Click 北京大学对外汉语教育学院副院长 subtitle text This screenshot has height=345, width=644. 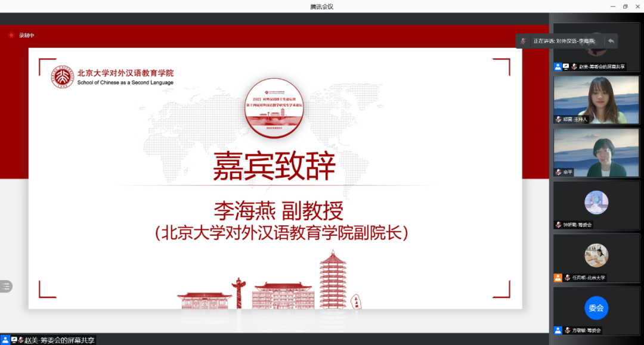(281, 232)
